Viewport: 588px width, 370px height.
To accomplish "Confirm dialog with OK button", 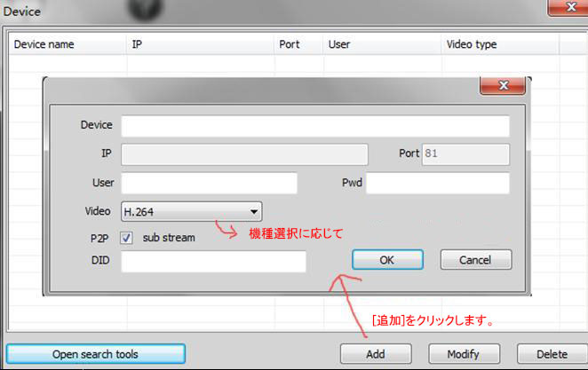I will pyautogui.click(x=387, y=259).
